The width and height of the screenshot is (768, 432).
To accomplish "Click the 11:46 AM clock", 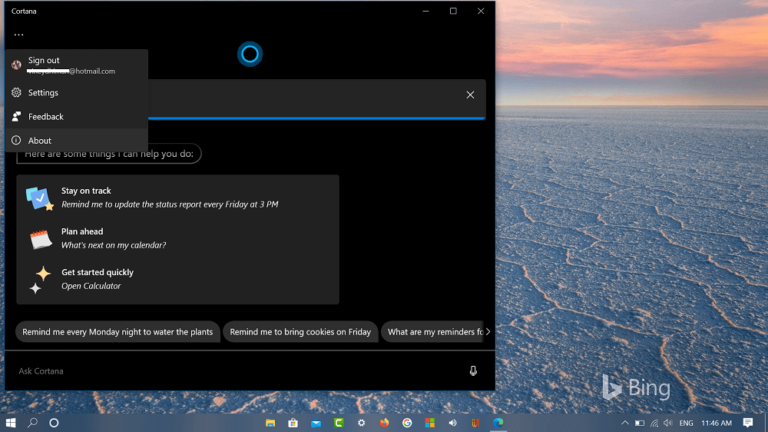I will pyautogui.click(x=716, y=423).
